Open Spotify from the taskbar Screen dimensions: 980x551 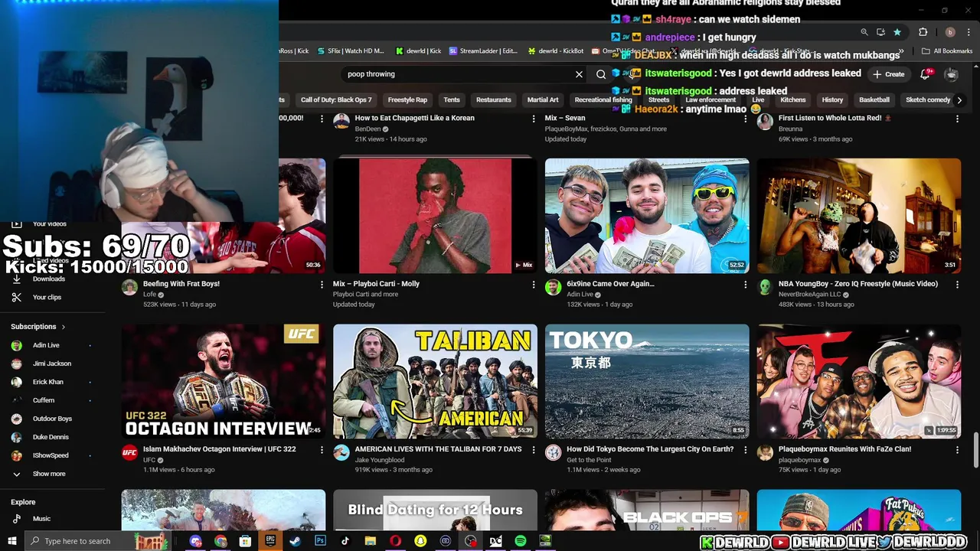point(521,541)
